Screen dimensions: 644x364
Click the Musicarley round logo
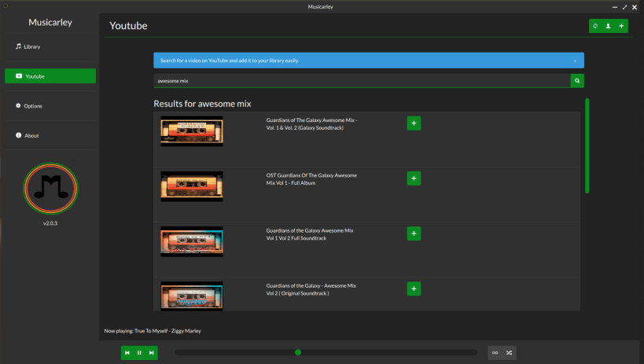(x=50, y=189)
